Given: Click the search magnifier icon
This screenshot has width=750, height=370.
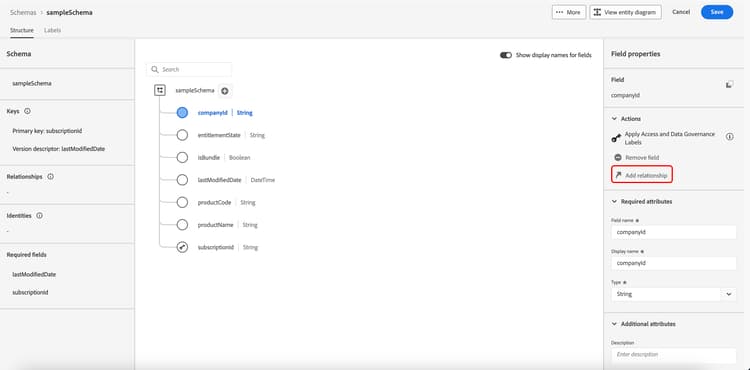Looking at the screenshot, I should coord(155,69).
